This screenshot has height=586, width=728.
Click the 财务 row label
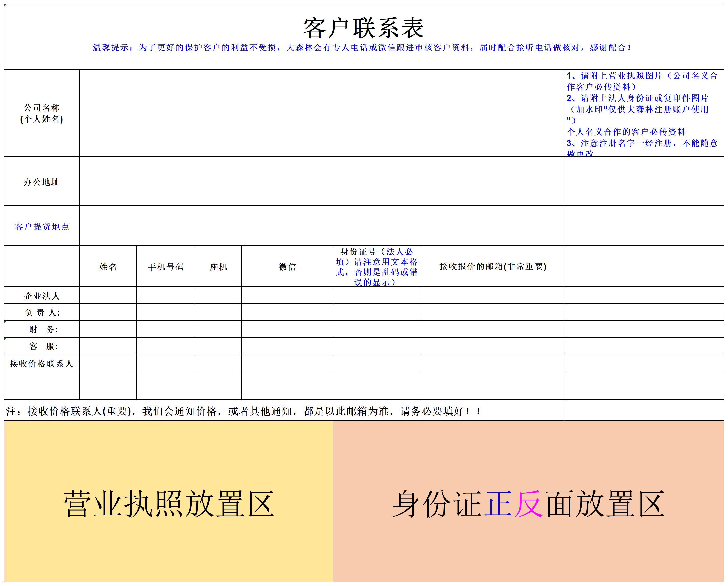41,329
